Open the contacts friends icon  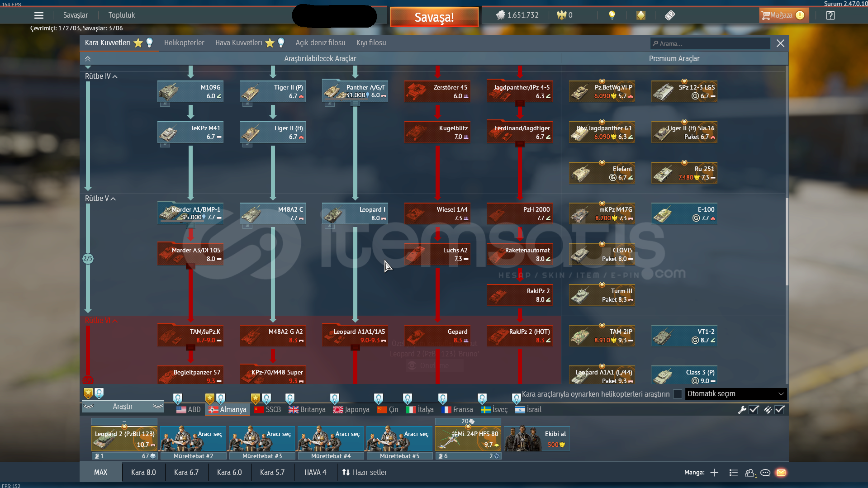pyautogui.click(x=750, y=473)
